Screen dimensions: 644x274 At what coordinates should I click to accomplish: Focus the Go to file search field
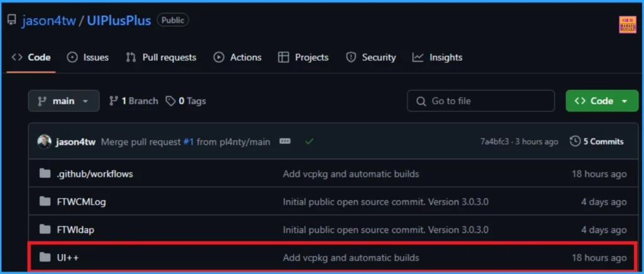pos(480,101)
